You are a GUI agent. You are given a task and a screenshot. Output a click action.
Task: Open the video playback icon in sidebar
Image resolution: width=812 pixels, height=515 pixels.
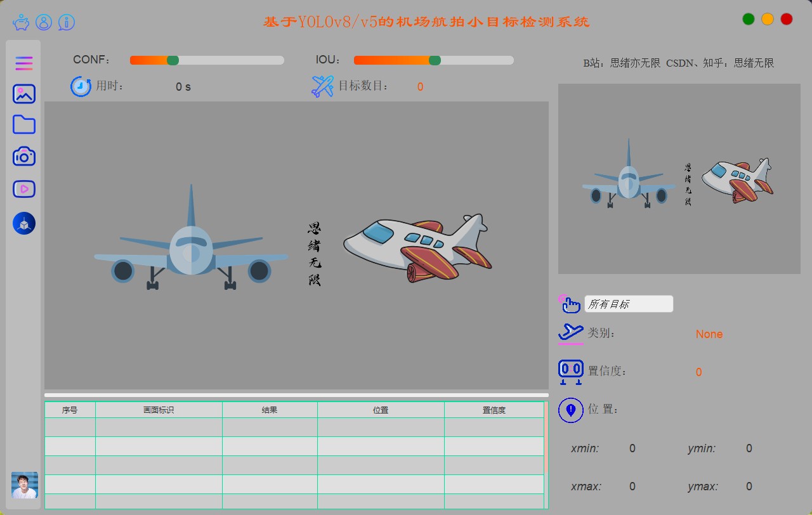tap(24, 188)
